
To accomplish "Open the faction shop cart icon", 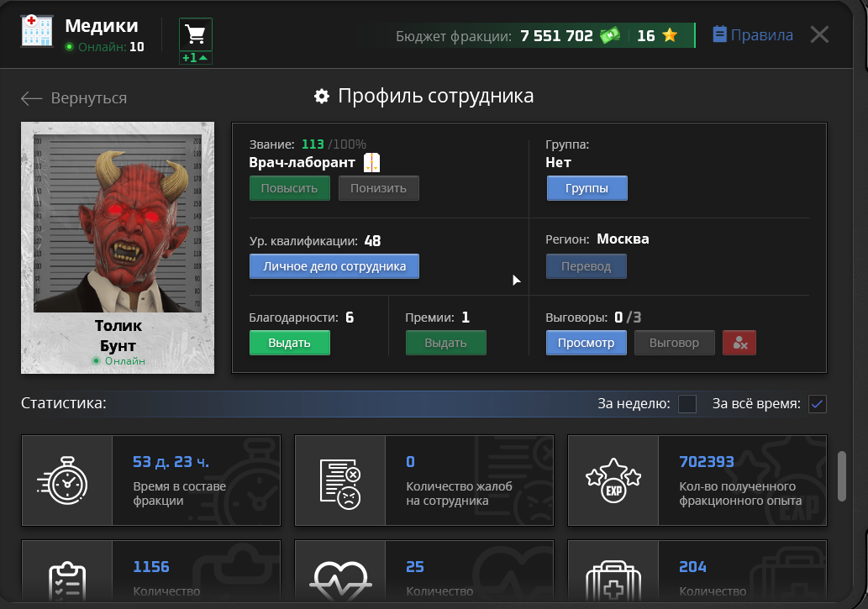I will (x=196, y=34).
